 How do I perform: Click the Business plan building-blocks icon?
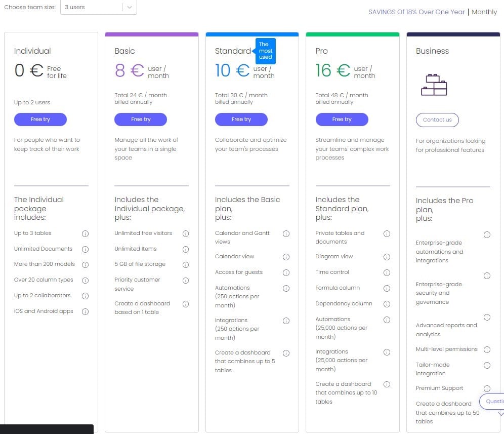coord(434,85)
